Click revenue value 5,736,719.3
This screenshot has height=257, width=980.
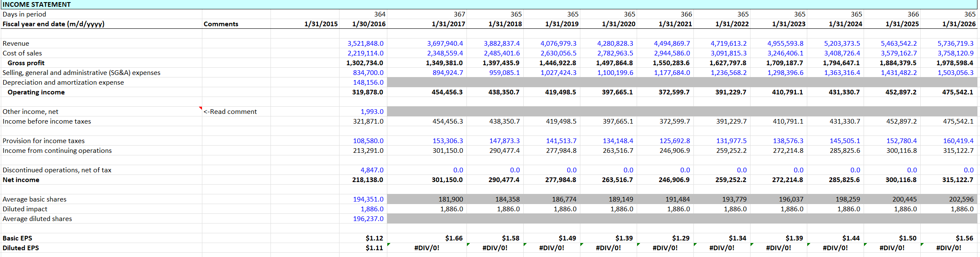coord(955,43)
